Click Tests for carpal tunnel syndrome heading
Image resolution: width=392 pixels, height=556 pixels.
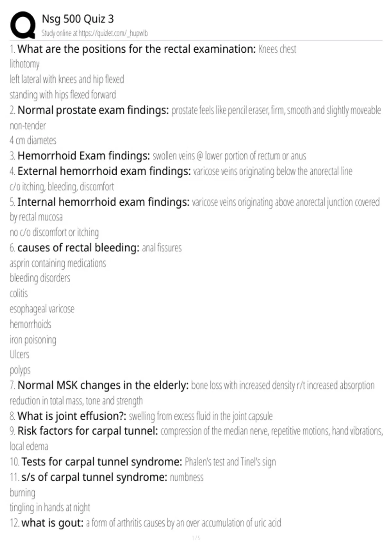102,462
